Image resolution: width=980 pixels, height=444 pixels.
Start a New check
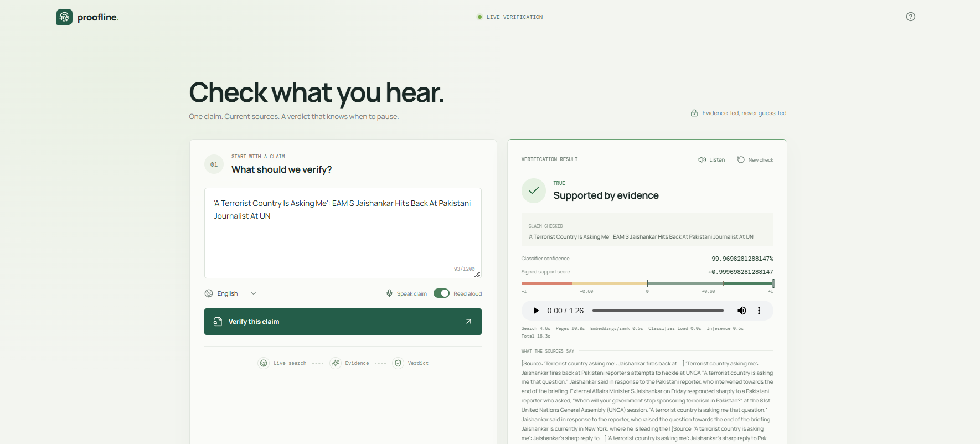pyautogui.click(x=755, y=160)
